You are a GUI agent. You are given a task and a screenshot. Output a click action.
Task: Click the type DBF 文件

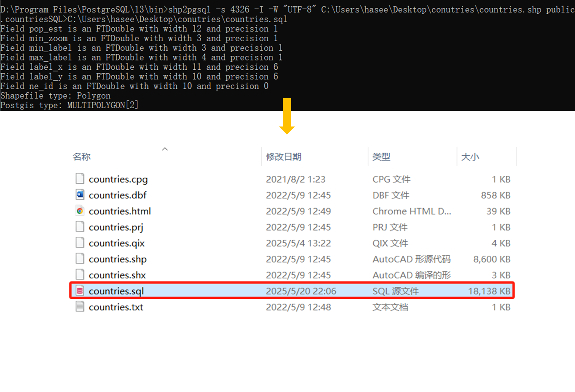click(391, 195)
